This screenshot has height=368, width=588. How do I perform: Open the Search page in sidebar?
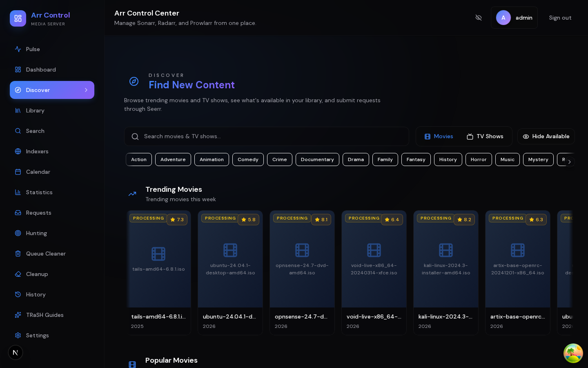click(52, 131)
